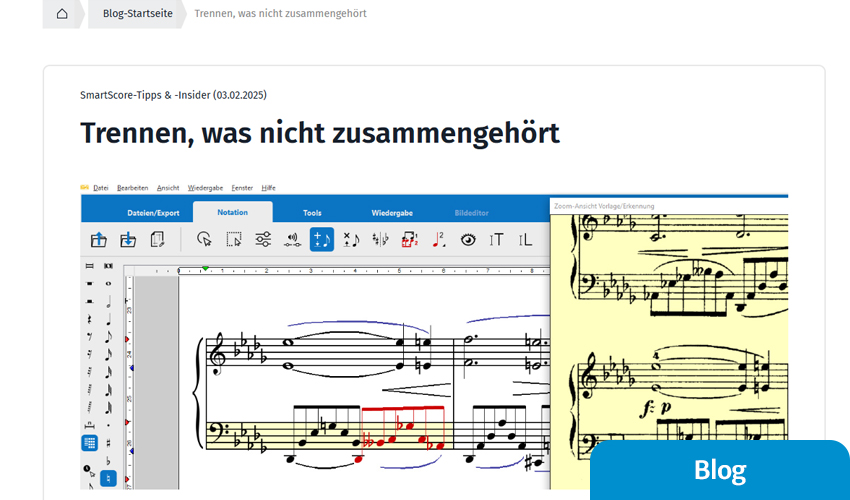Screen dimensions: 850x500
Task: Click the blue Blog button
Action: point(720,470)
